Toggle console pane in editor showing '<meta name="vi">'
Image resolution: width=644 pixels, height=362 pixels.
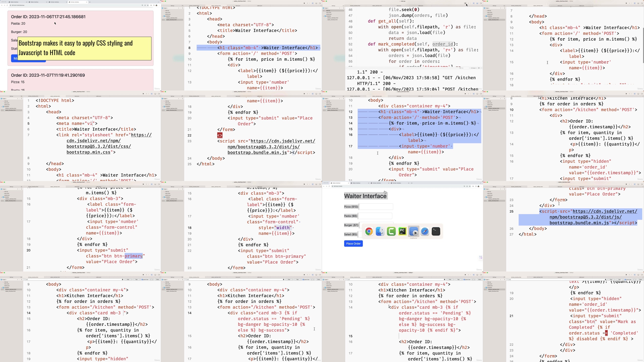pyautogui.click(x=155, y=94)
